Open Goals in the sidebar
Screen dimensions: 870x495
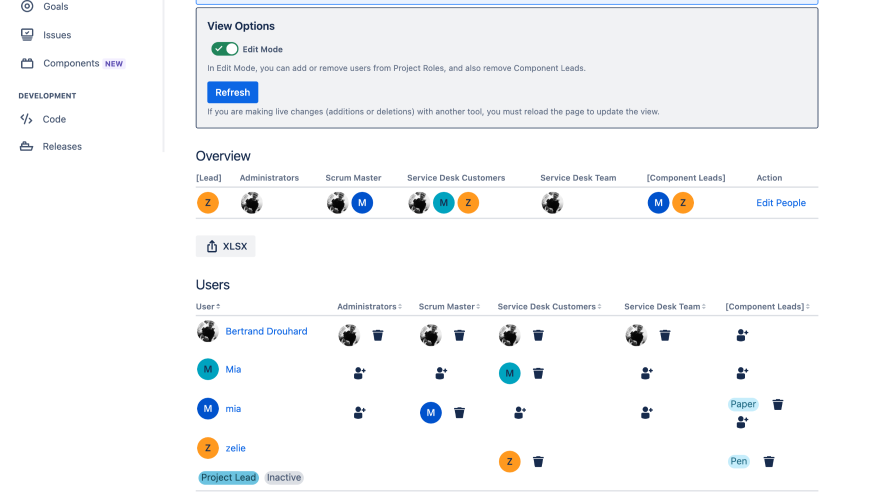56,6
